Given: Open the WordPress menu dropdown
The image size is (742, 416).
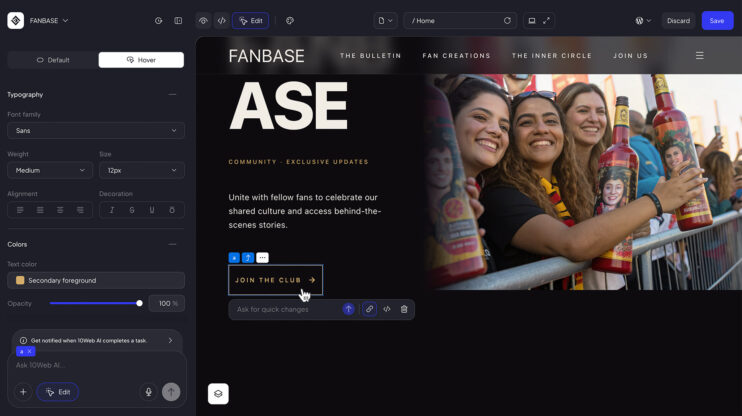Looking at the screenshot, I should click(643, 20).
